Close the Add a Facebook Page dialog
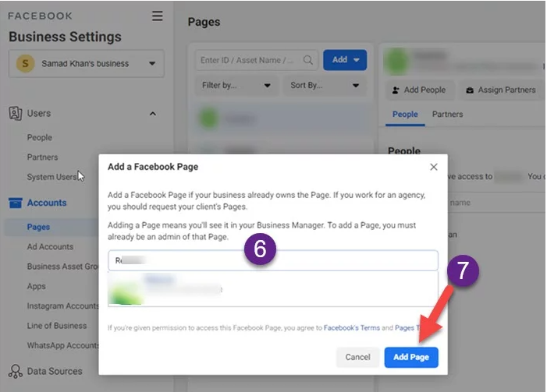Screen dimensions: 547x392 pyautogui.click(x=434, y=167)
